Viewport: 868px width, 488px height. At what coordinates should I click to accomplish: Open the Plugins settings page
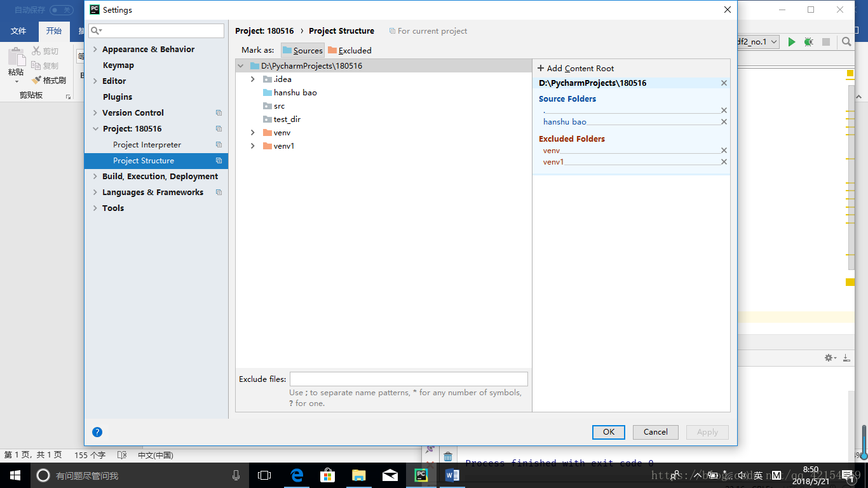[x=118, y=97]
